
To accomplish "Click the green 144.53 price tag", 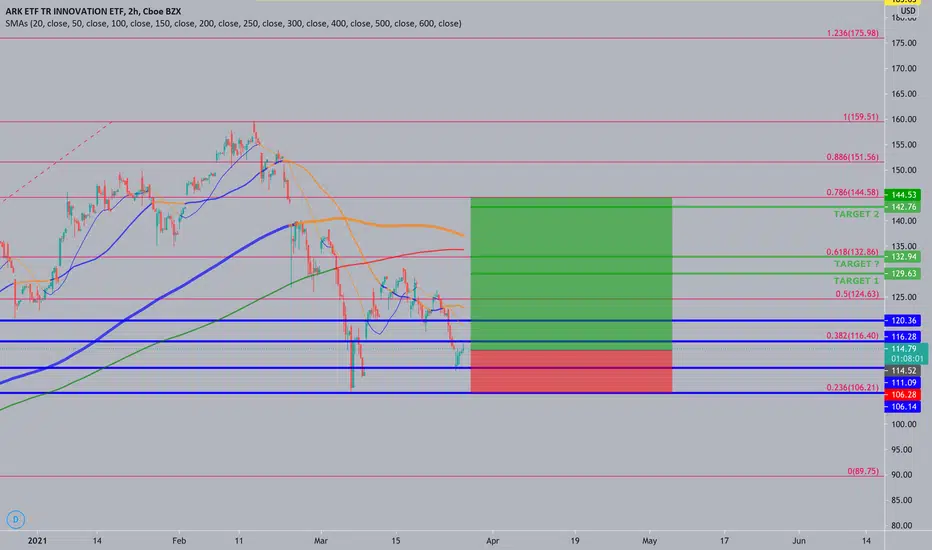I will pyautogui.click(x=902, y=195).
